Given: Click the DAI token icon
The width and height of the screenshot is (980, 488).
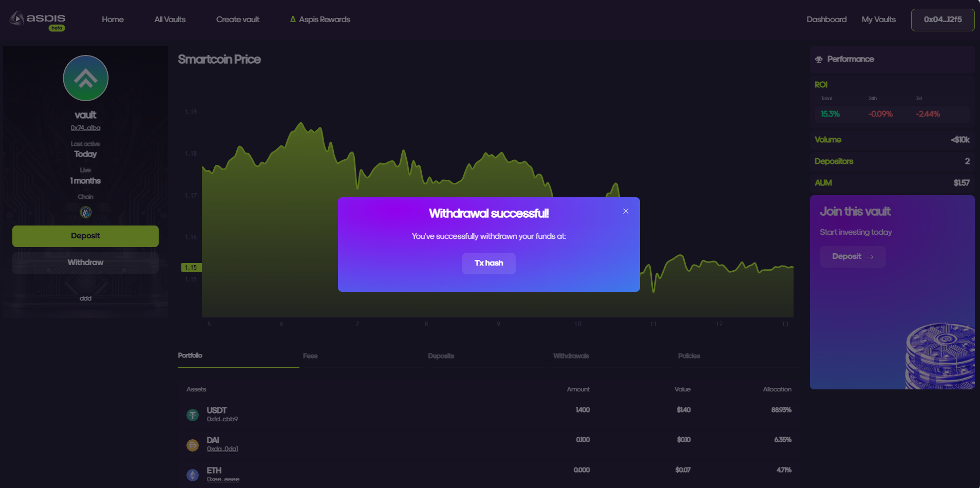Looking at the screenshot, I should coord(193,445).
